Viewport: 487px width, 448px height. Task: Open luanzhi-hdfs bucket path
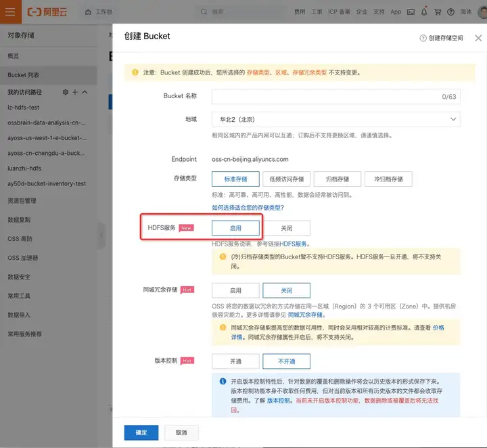tap(24, 168)
